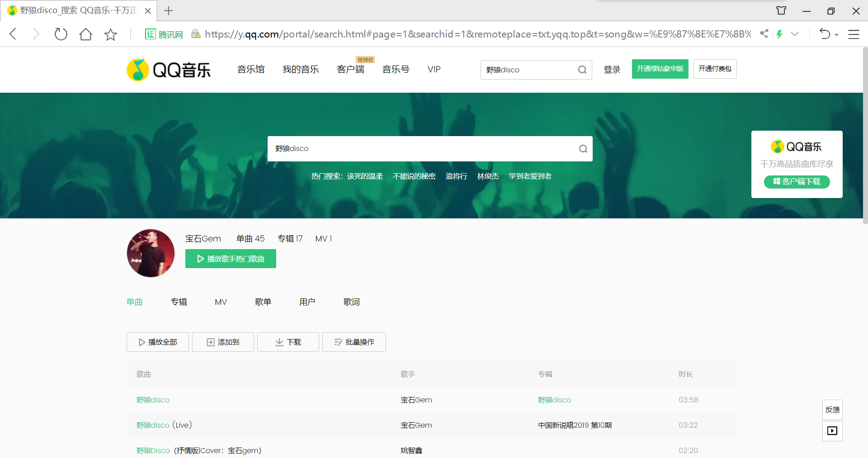Click the 开通绿钻豪华版 button
Viewport: 868px width, 458px height.
coord(660,69)
